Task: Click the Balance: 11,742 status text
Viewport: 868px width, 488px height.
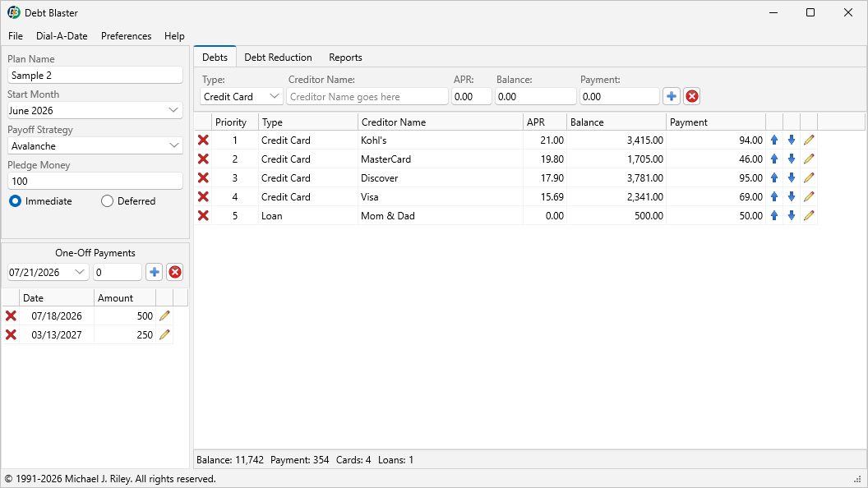Action: [x=230, y=460]
